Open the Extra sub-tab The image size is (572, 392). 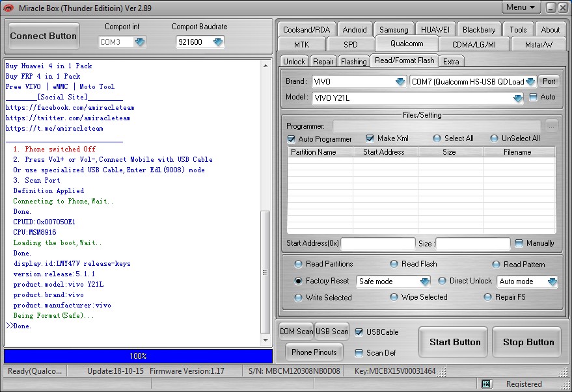tap(451, 62)
